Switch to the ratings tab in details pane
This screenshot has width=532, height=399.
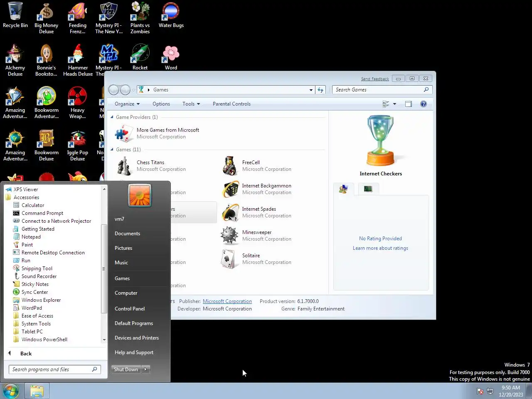pos(343,189)
